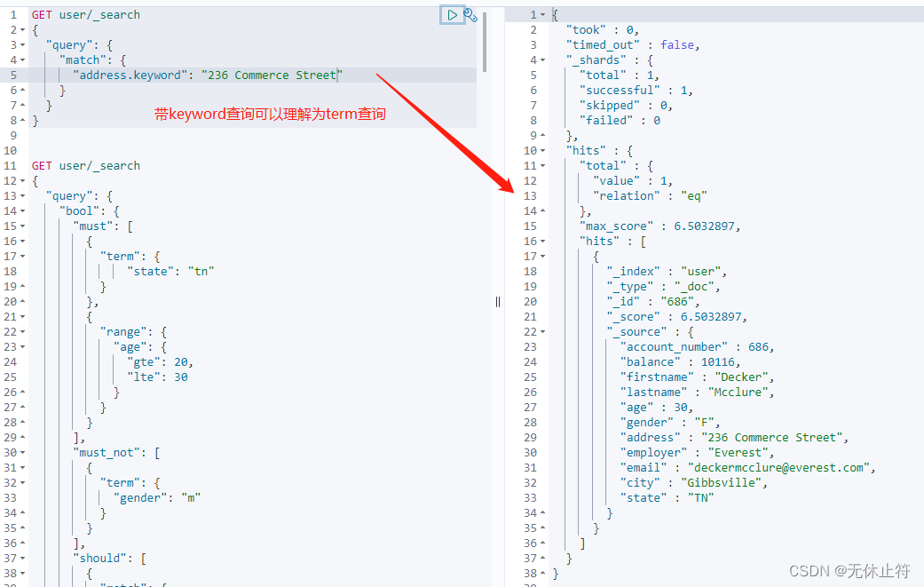Click "max_score" : 6.5032897 in response
This screenshot has height=587, width=924.
click(659, 226)
